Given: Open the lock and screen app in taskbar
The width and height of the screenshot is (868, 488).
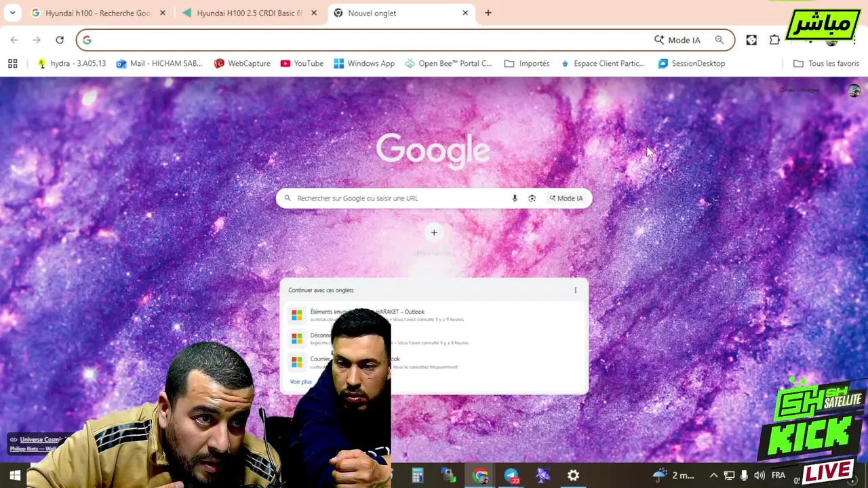Looking at the screenshot, I should [448, 476].
